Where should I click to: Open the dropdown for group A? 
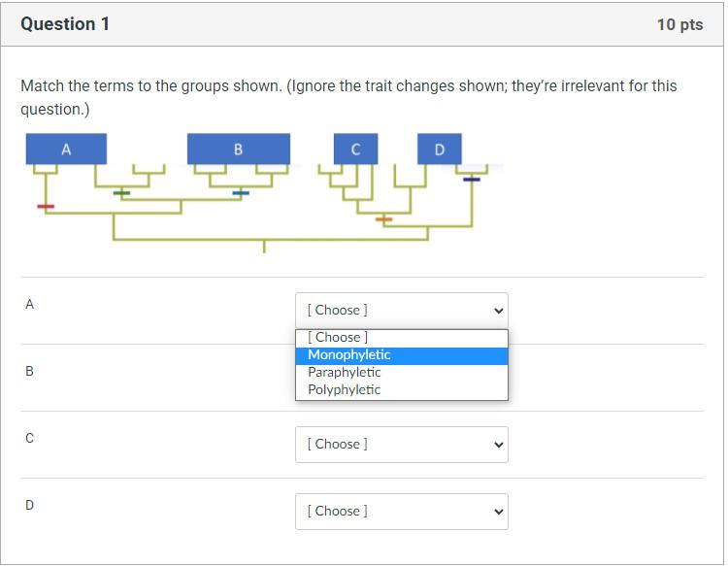tap(402, 310)
